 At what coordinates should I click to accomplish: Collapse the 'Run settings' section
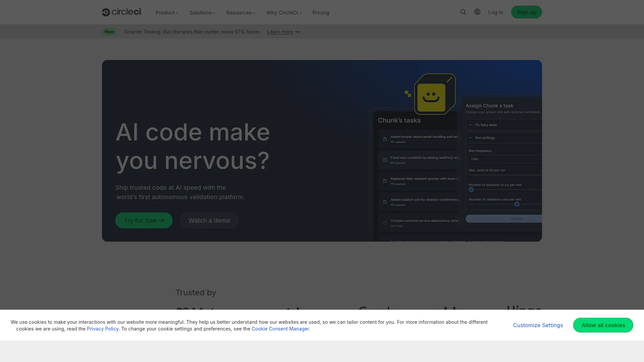click(x=504, y=138)
